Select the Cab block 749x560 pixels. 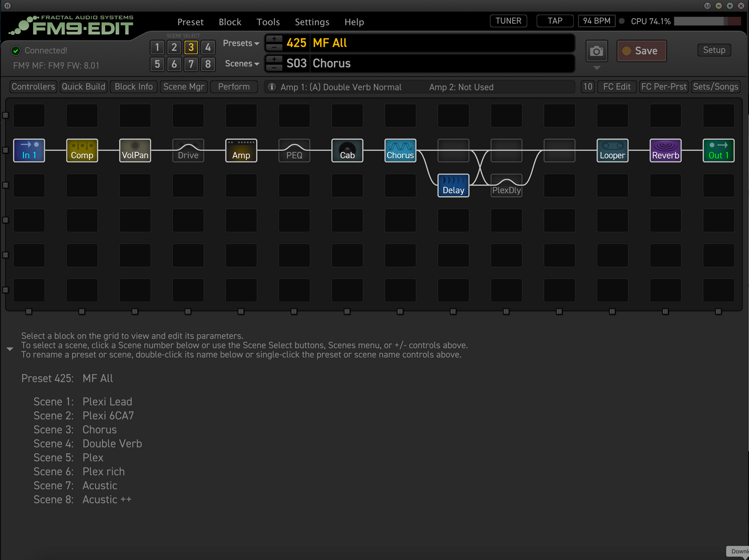coord(347,150)
